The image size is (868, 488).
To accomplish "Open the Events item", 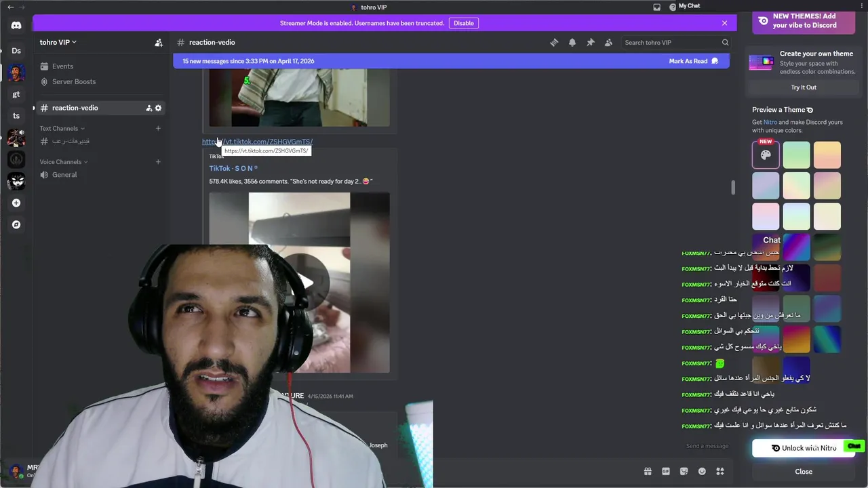I will point(101,66).
